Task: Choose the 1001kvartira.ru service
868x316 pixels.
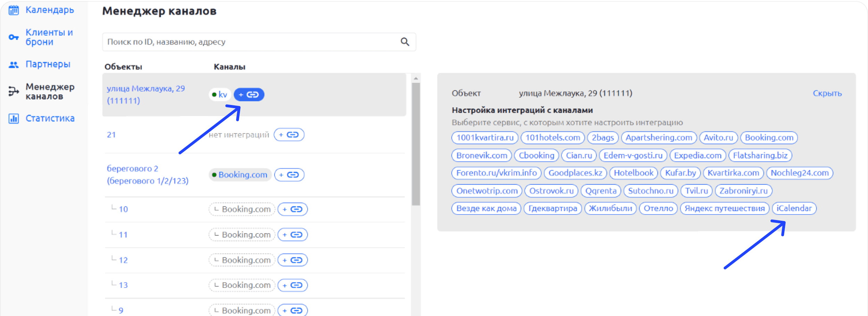Action: tap(485, 138)
